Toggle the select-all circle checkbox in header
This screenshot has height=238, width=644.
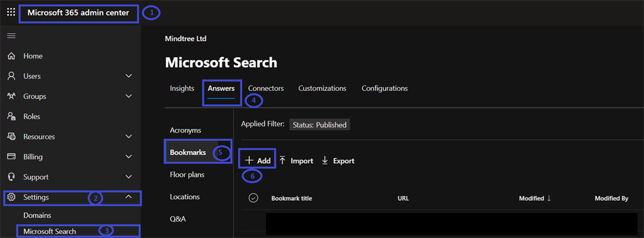pyautogui.click(x=253, y=198)
